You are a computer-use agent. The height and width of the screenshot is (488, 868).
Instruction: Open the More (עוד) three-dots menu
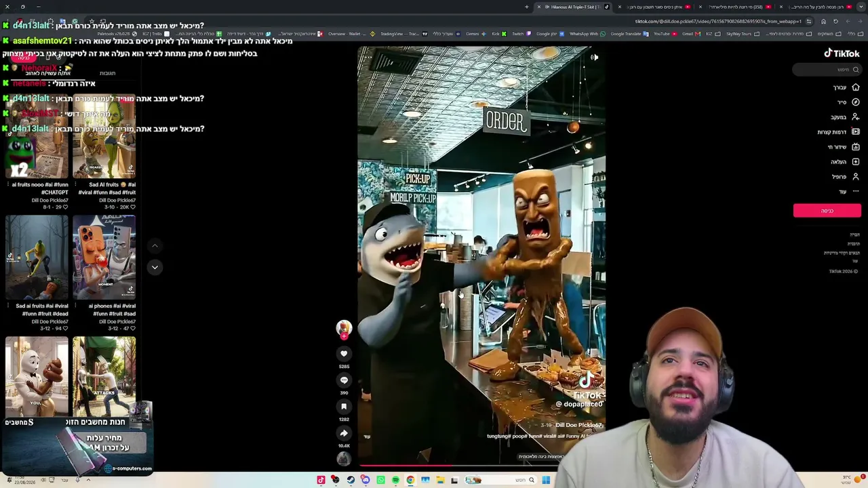855,192
